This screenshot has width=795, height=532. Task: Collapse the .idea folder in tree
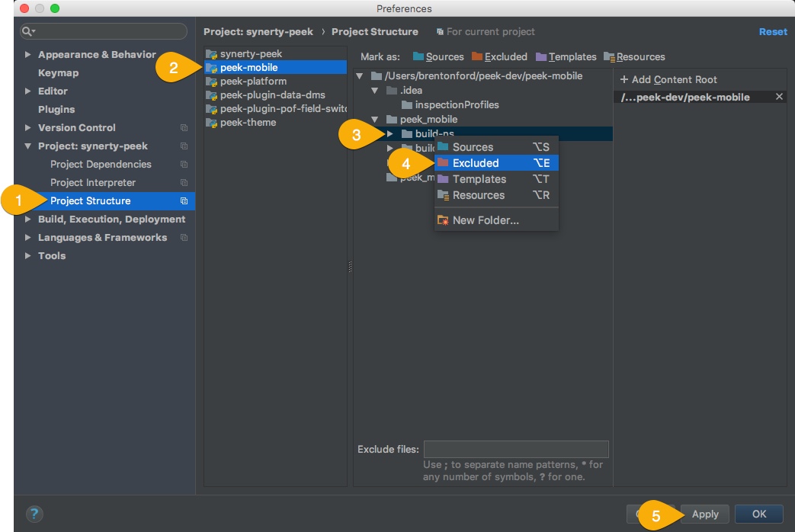click(x=375, y=90)
